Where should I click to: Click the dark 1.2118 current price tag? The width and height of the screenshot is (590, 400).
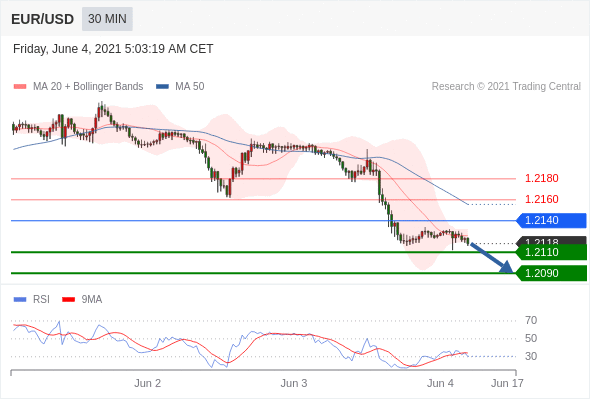click(x=552, y=240)
